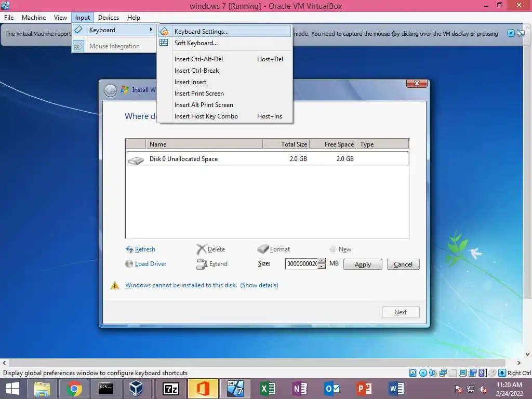Screen dimensions: 532x399
Task: Open VirtualBox manager from taskbar
Action: point(137,389)
